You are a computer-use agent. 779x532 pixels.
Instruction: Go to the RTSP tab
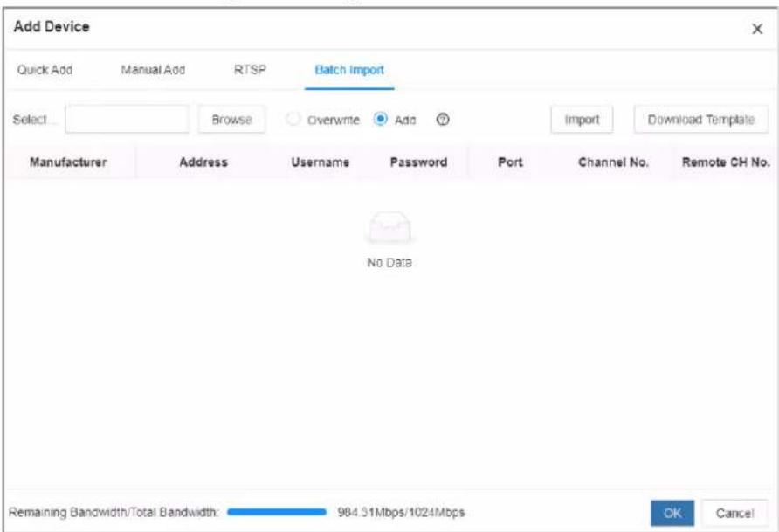250,70
